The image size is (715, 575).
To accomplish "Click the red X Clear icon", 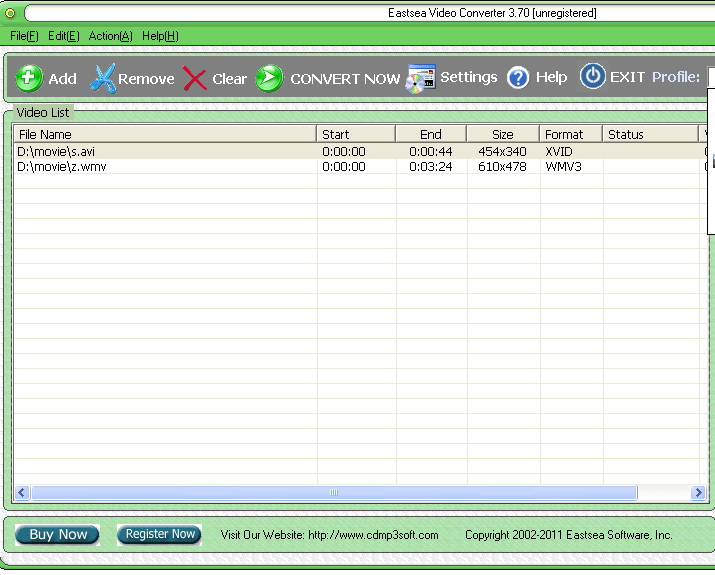I will pos(195,78).
